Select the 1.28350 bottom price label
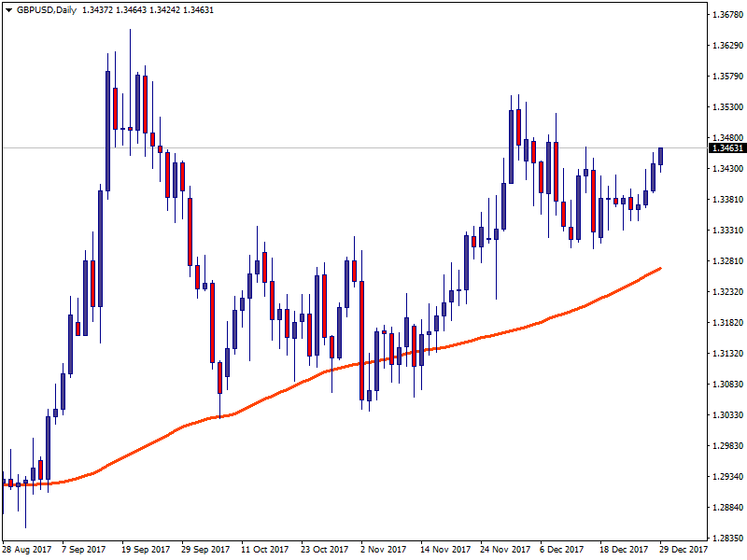Screen dimensions: 747x560 click(726, 538)
